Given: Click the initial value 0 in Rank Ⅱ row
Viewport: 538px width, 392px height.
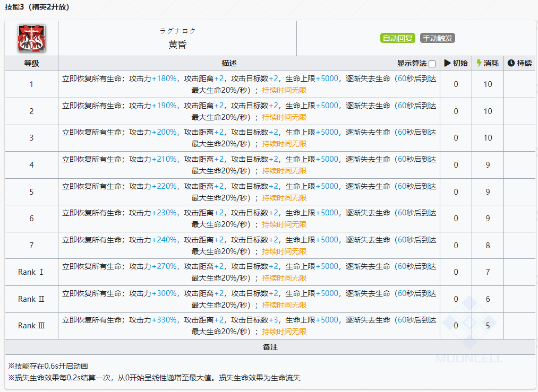Looking at the screenshot, I should point(456,299).
